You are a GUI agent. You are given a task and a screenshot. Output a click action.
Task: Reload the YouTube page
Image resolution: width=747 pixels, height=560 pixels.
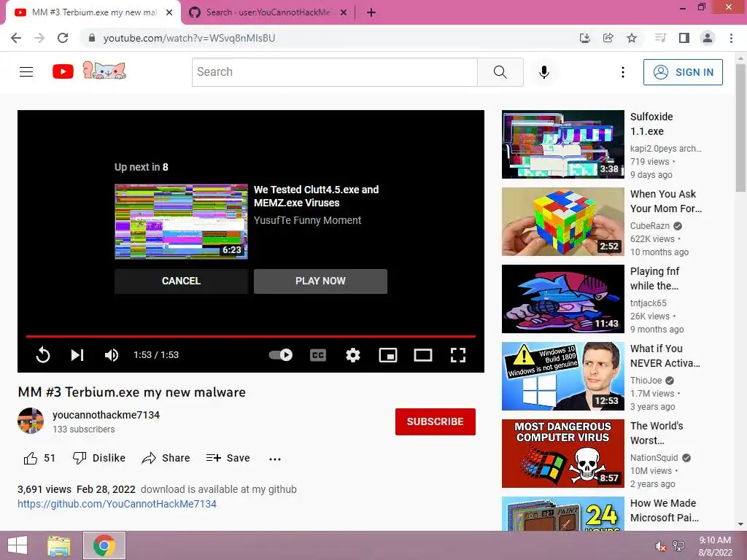point(63,38)
